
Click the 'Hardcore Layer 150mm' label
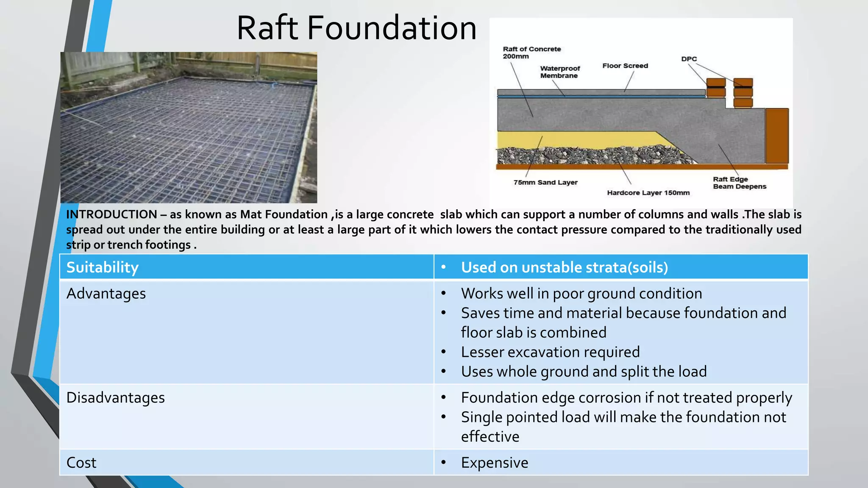(648, 193)
